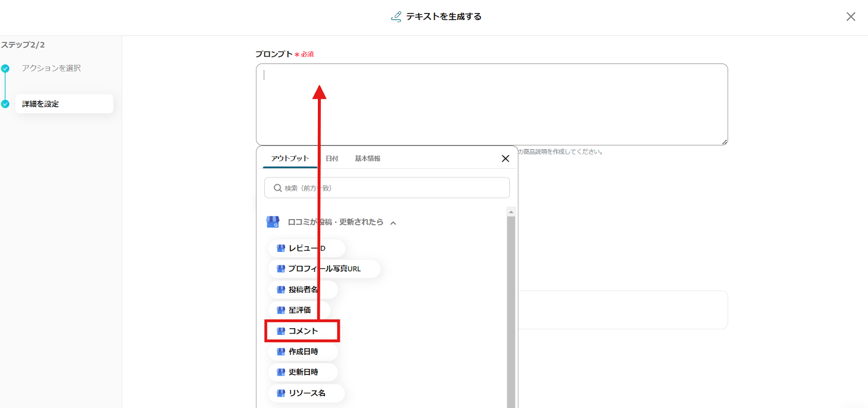Collapse the 口コミが投稿・更新されたら section
868x408 pixels.
tap(393, 222)
